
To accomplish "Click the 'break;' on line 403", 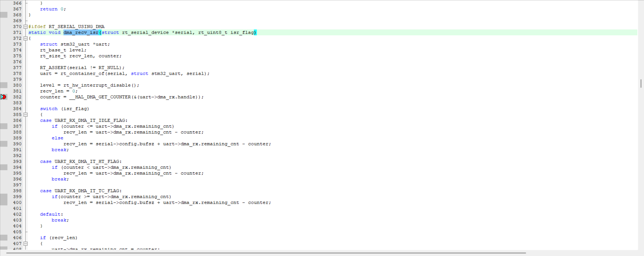I will click(60, 220).
